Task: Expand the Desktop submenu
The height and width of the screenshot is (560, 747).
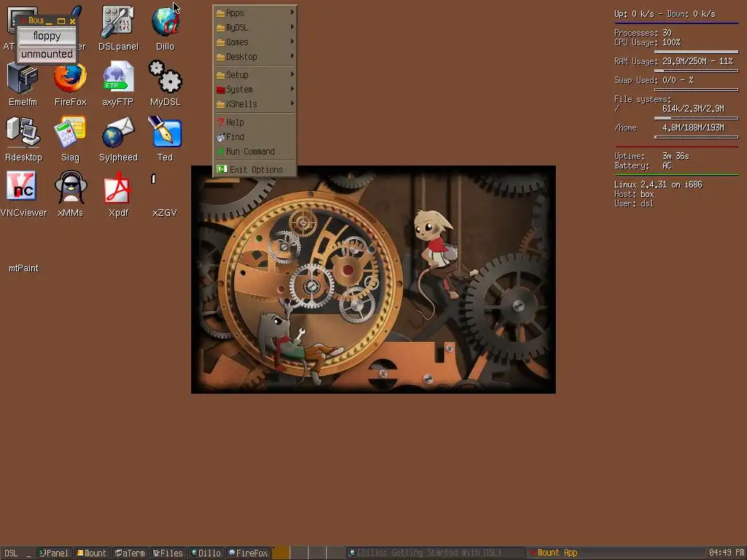Action: coord(255,56)
